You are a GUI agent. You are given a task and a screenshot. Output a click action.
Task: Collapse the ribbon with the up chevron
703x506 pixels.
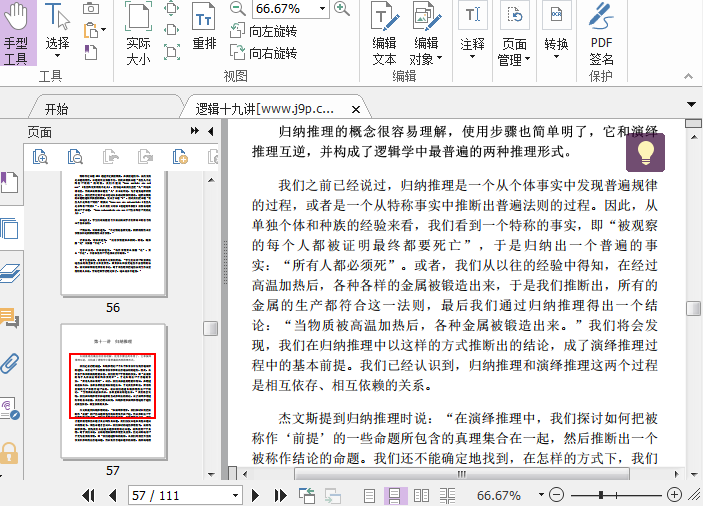pyautogui.click(x=688, y=76)
